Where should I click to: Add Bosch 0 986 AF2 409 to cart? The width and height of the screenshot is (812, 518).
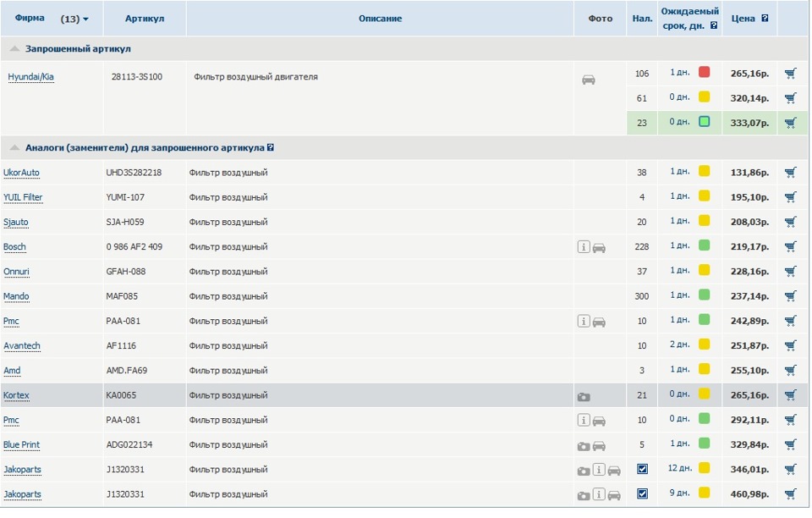coord(790,247)
